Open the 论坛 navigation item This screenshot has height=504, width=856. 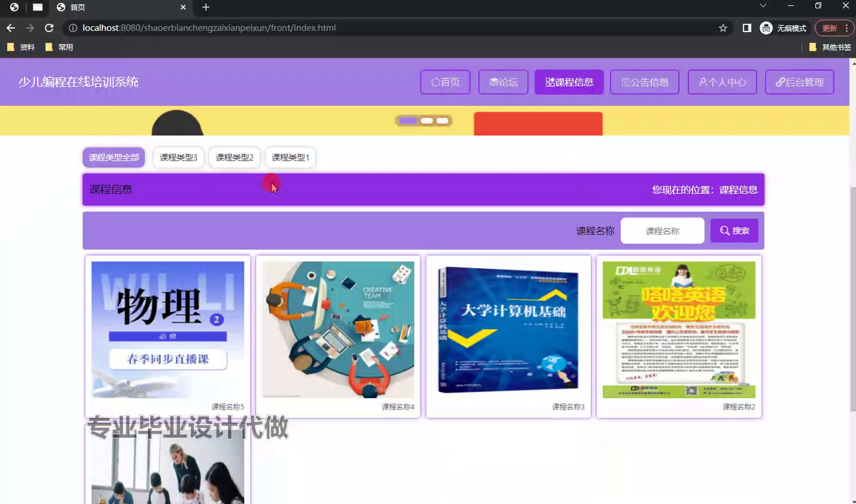click(x=503, y=82)
